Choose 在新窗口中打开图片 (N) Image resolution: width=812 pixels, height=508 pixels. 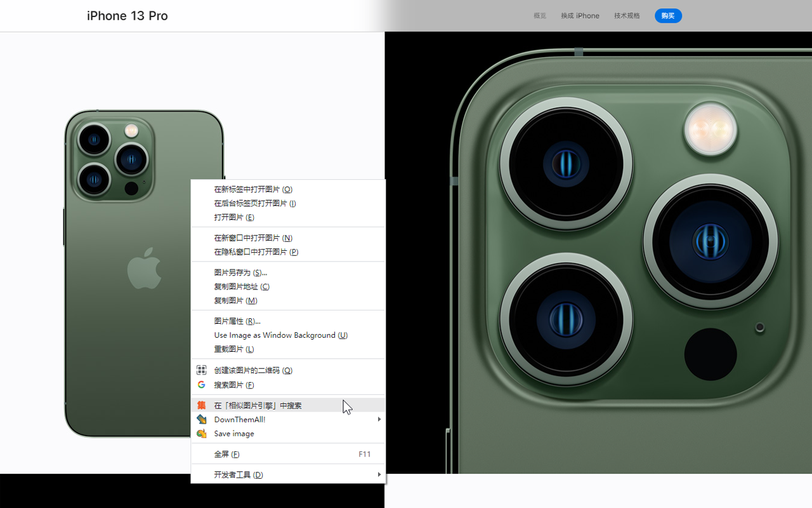point(288,237)
